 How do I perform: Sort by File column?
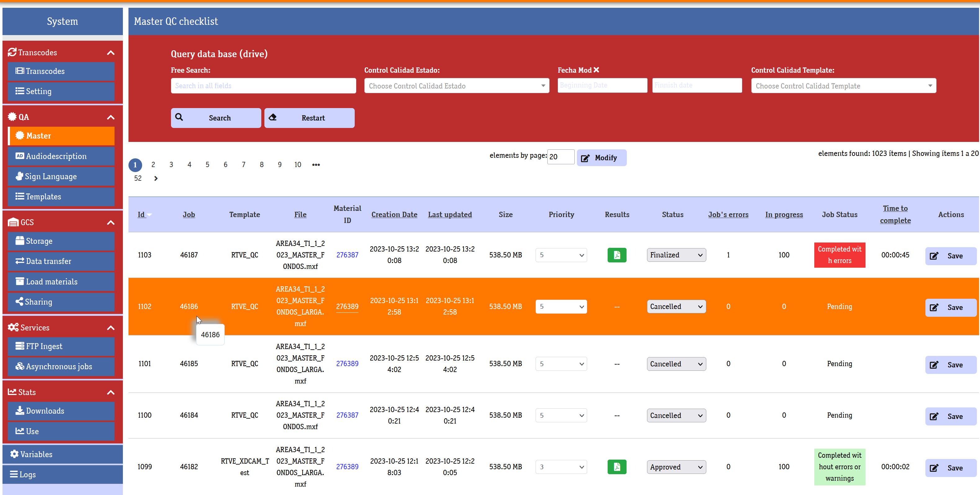click(300, 215)
